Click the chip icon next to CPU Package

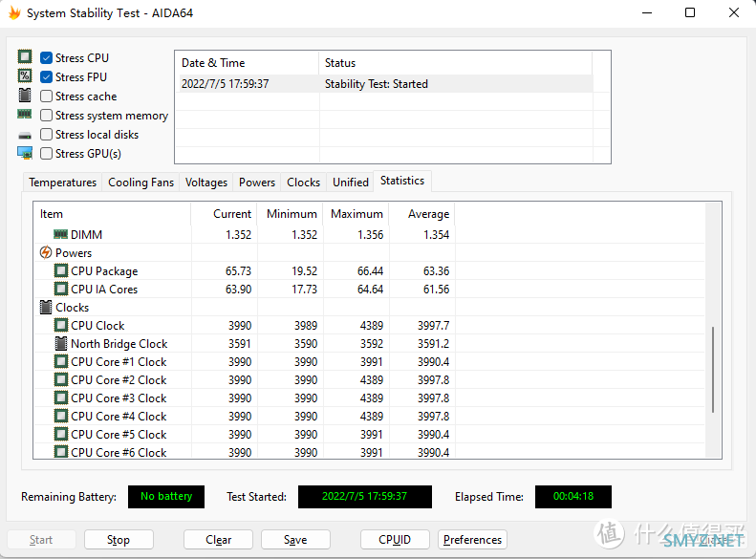pyautogui.click(x=61, y=270)
